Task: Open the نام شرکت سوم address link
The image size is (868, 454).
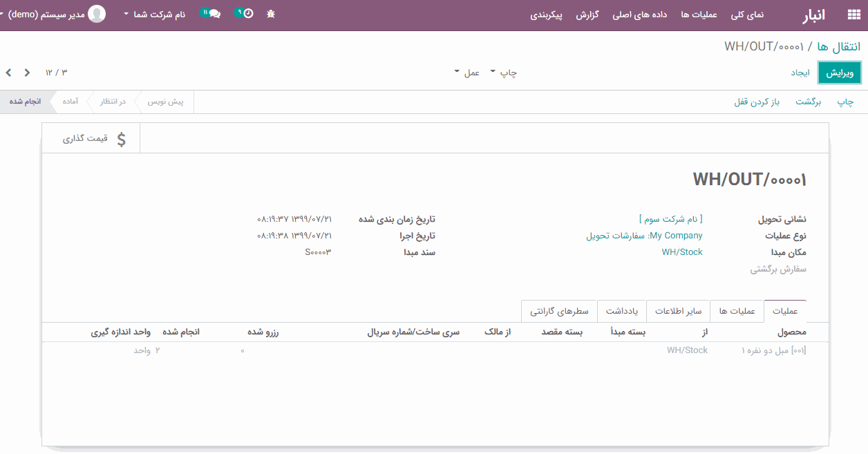Action: tap(670, 219)
